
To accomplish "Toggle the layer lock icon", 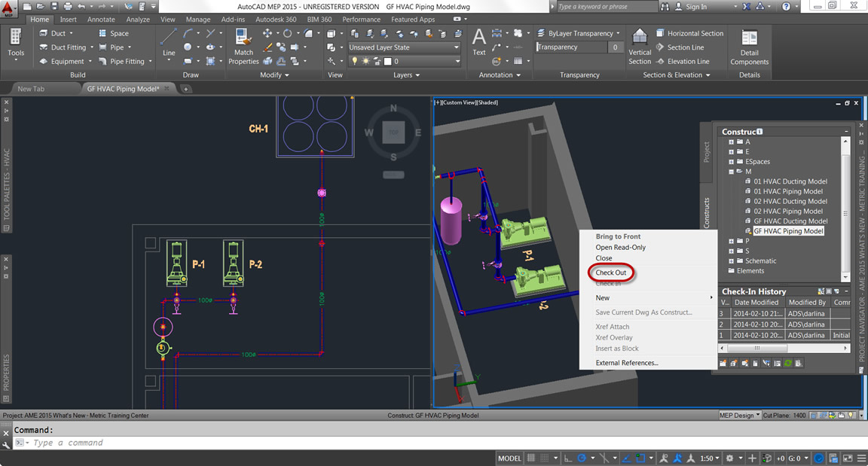I will pyautogui.click(x=377, y=62).
